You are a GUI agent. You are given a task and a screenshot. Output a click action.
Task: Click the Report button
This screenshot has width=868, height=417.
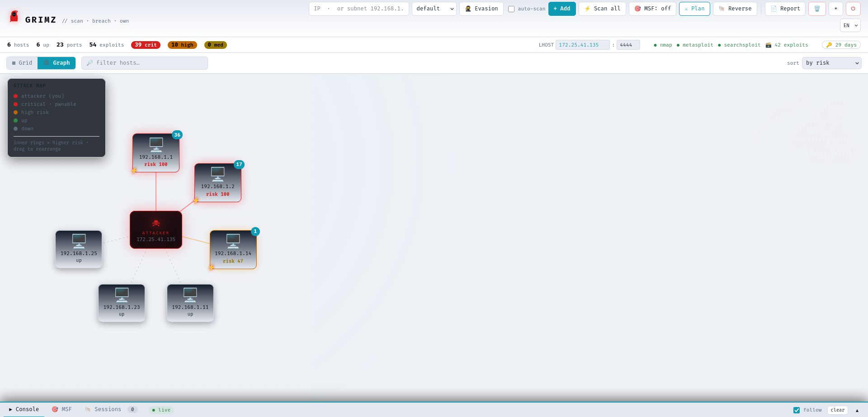pyautogui.click(x=785, y=9)
